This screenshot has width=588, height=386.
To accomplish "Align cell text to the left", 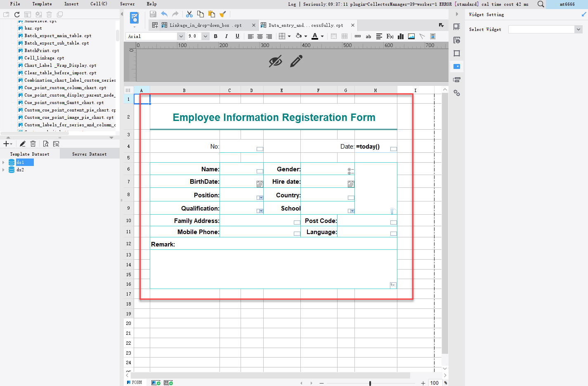I will [250, 36].
